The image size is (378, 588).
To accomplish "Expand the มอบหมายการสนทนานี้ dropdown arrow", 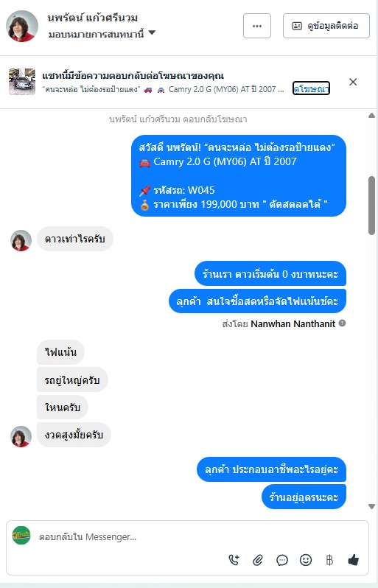I will 152,33.
